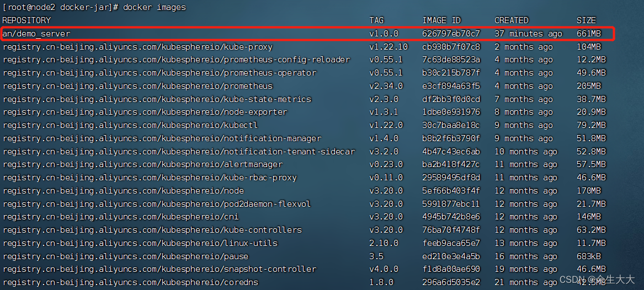Select image ID f1d8a00ae690
The width and height of the screenshot is (644, 290).
451,269
